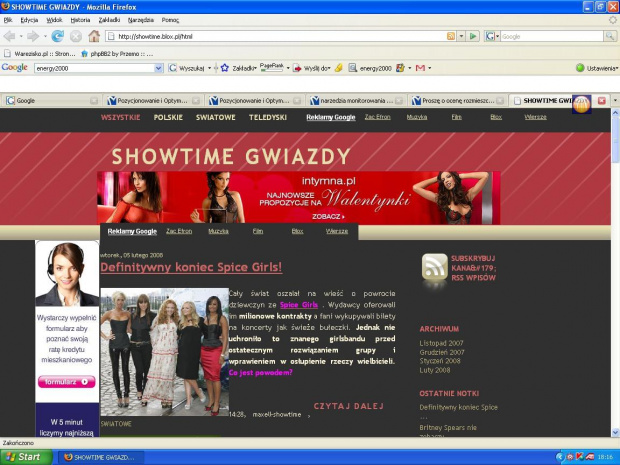This screenshot has height=465, width=620.
Task: Open the Zakładki menu
Action: [109, 20]
